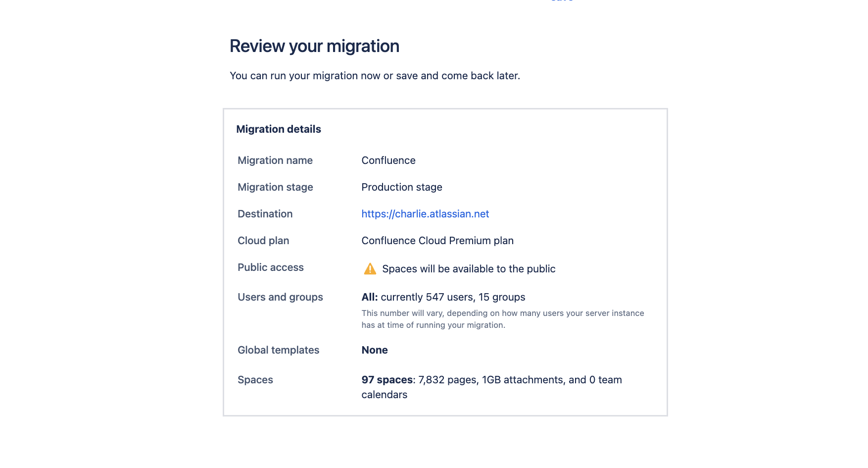Click the Confluence Cloud Premium plan text
Viewport: 868px width, 468px height.
click(x=437, y=240)
